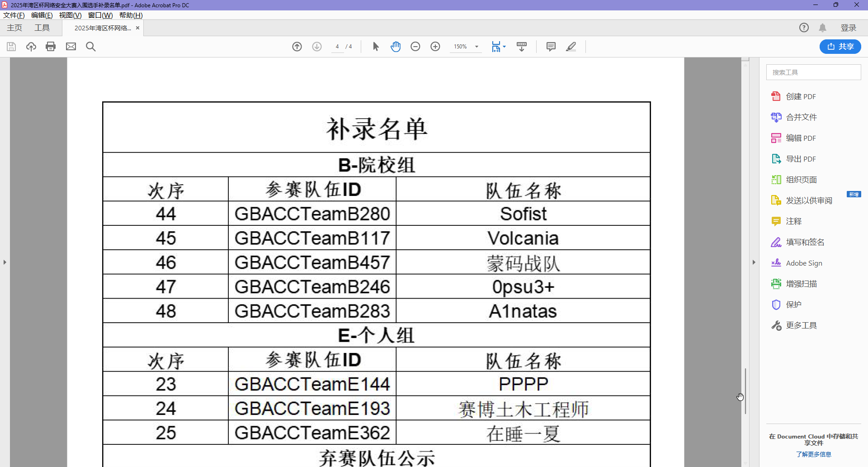Click the Zoom out minus icon
The height and width of the screenshot is (467, 868).
pos(415,47)
